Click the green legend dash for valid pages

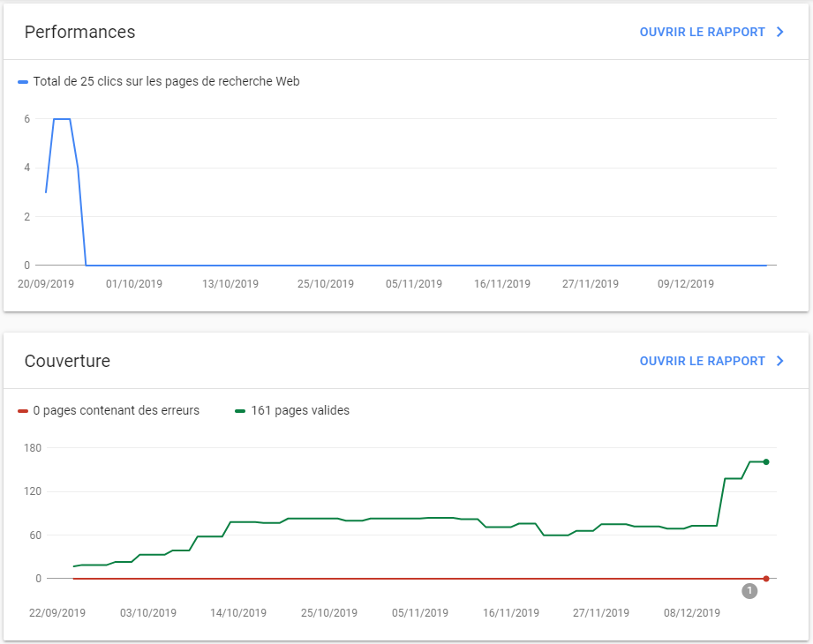click(240, 411)
